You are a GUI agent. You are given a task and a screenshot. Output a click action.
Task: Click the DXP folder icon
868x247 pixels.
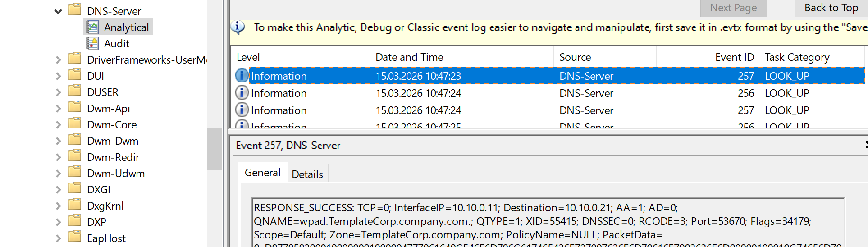(74, 221)
